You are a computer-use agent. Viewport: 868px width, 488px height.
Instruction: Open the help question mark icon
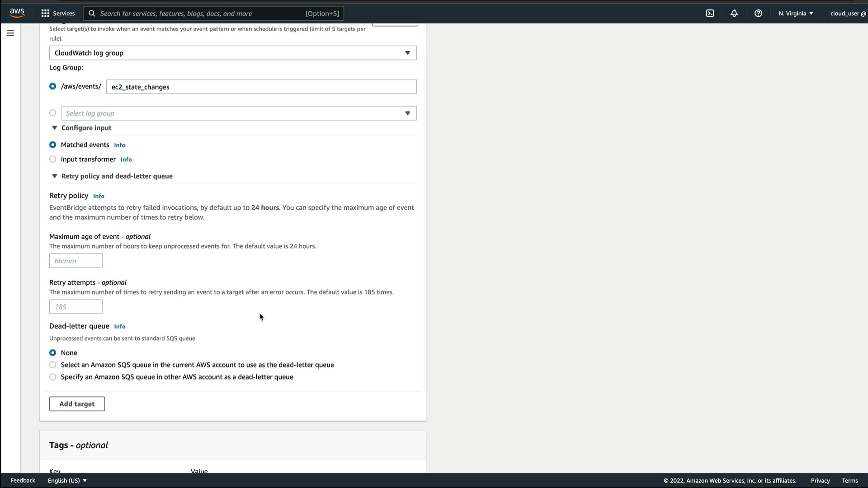coord(758,13)
